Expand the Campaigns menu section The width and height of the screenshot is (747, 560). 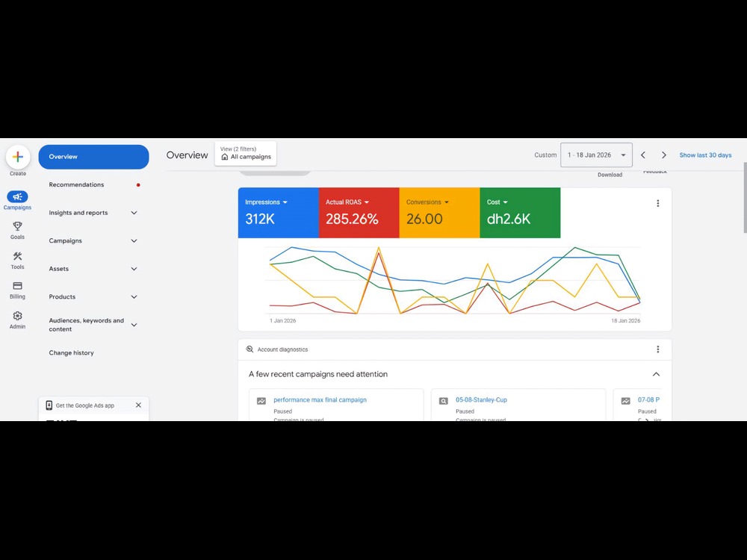pyautogui.click(x=134, y=241)
